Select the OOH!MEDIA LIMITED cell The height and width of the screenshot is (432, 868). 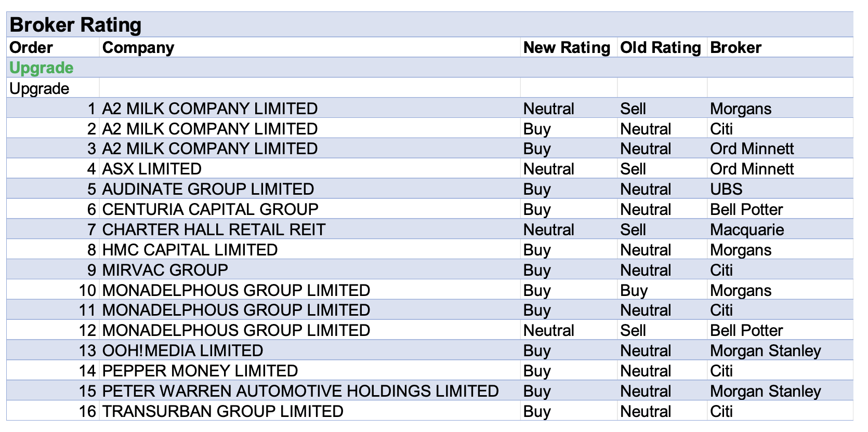pyautogui.click(x=182, y=351)
